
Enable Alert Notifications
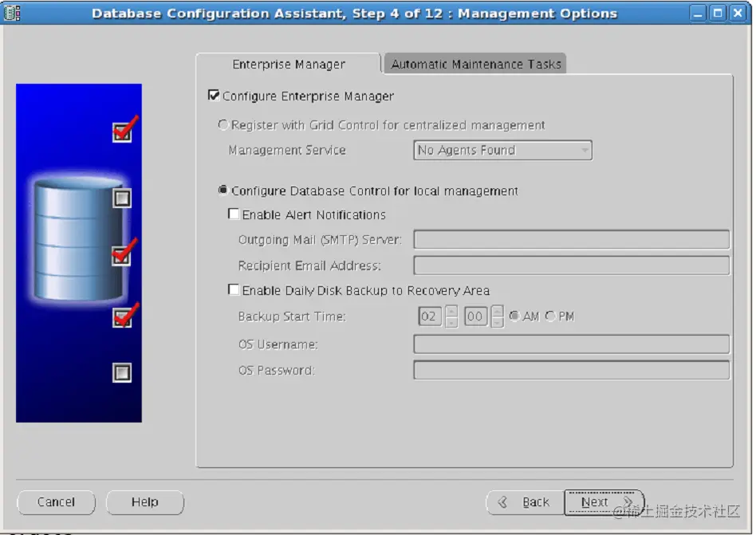234,214
